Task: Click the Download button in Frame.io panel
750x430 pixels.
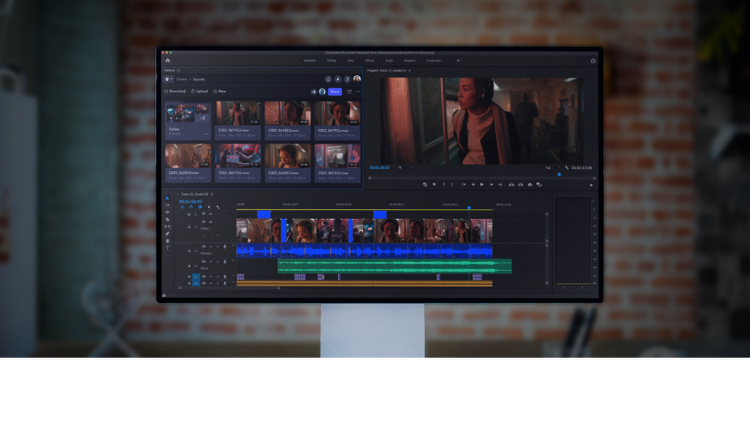Action: [x=175, y=91]
